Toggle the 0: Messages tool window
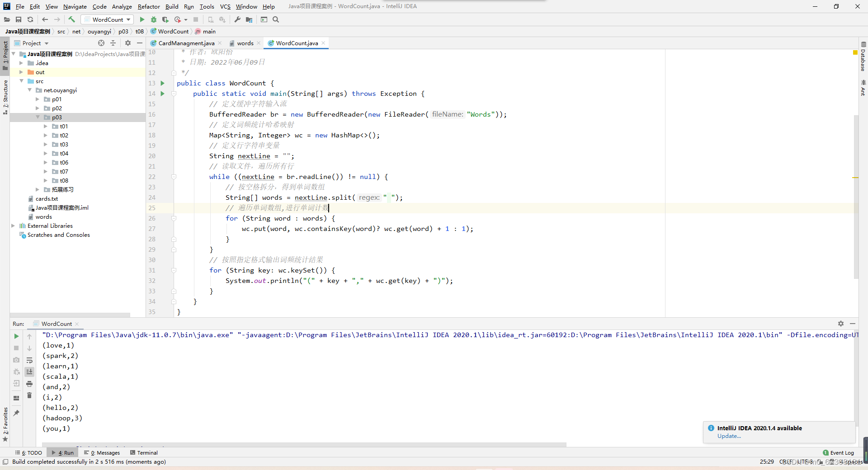 [102, 452]
